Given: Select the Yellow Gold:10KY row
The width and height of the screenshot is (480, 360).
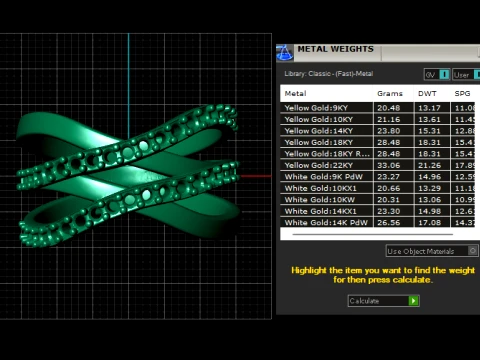Looking at the screenshot, I should pyautogui.click(x=378, y=119).
